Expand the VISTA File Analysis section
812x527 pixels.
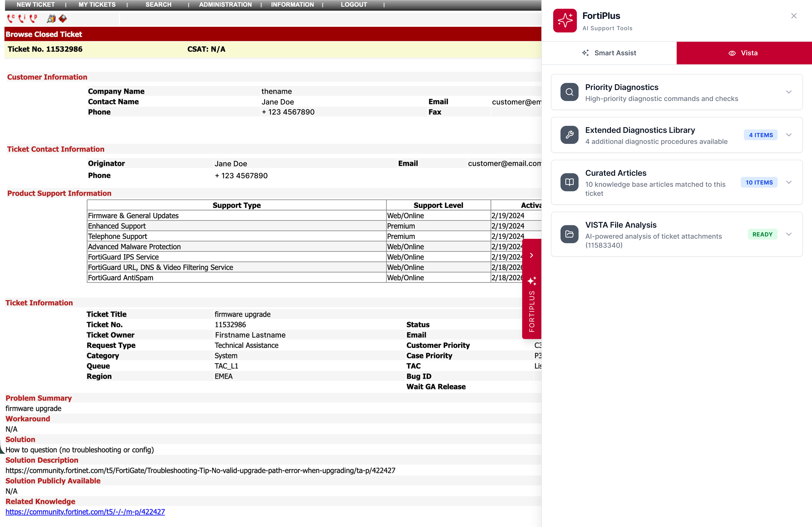click(789, 234)
